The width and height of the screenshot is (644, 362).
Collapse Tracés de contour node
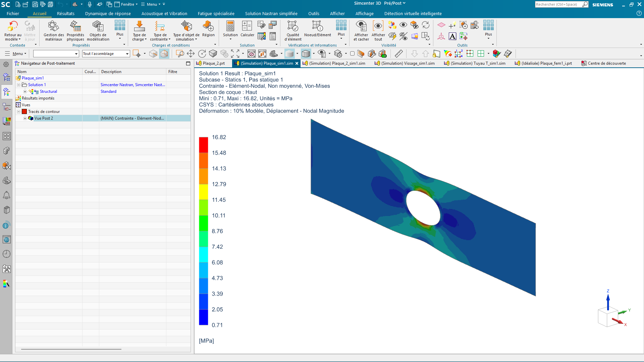pos(19,112)
